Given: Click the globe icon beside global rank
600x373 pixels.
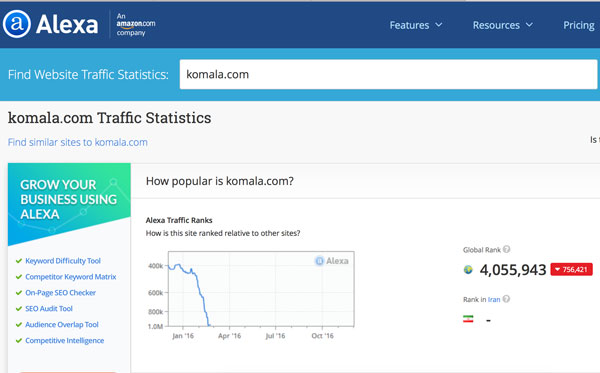Looking at the screenshot, I should click(x=468, y=270).
